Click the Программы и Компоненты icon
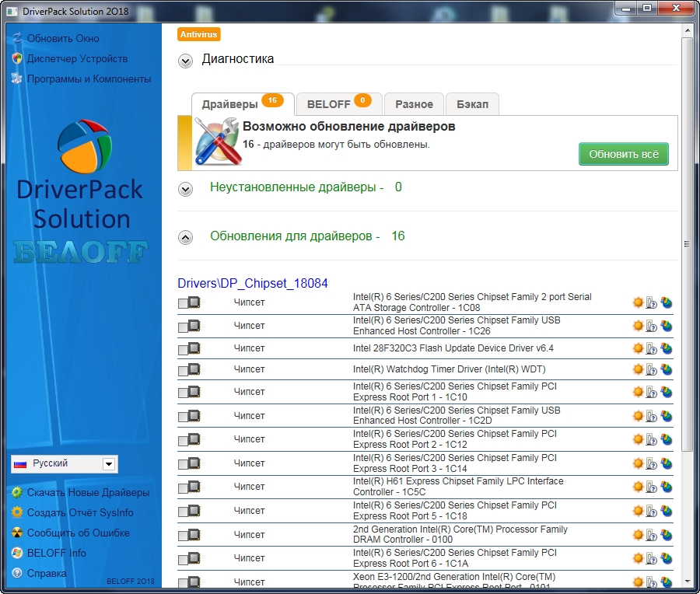Image resolution: width=700 pixels, height=594 pixels. coord(17,79)
